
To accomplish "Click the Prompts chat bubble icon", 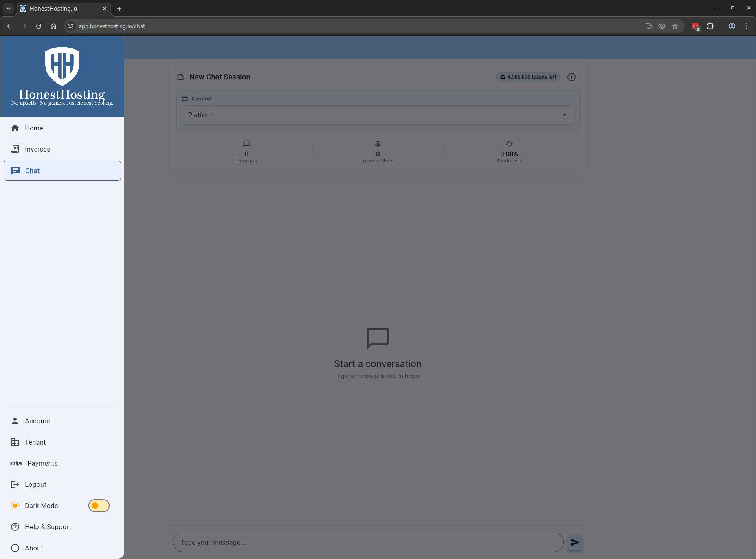I will [x=246, y=144].
